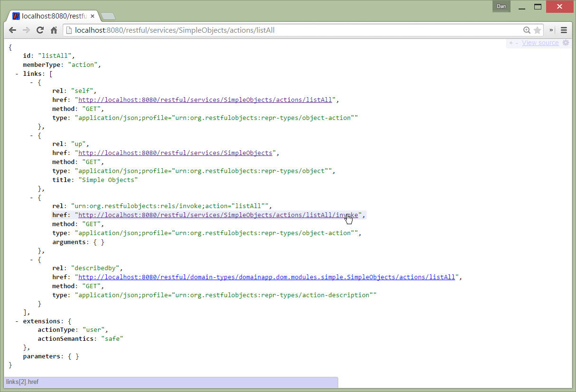Open JSON viewer options gear
The image size is (576, 392).
click(x=566, y=43)
